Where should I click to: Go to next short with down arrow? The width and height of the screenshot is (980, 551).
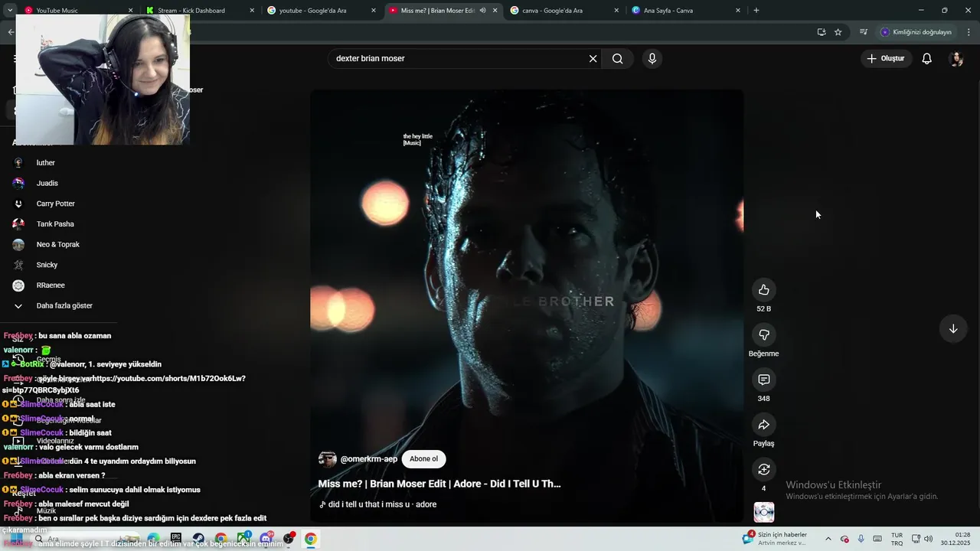point(953,329)
